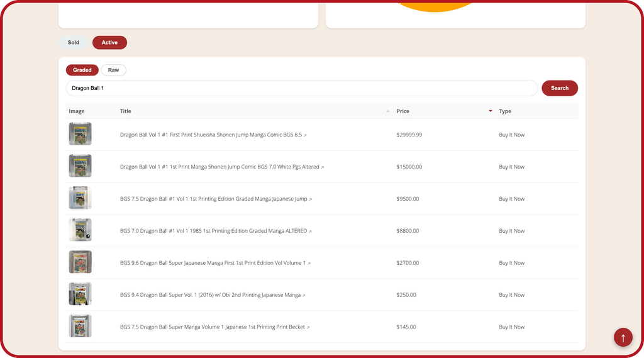Choose the Graded filter pill
644x358 pixels.
(x=82, y=70)
